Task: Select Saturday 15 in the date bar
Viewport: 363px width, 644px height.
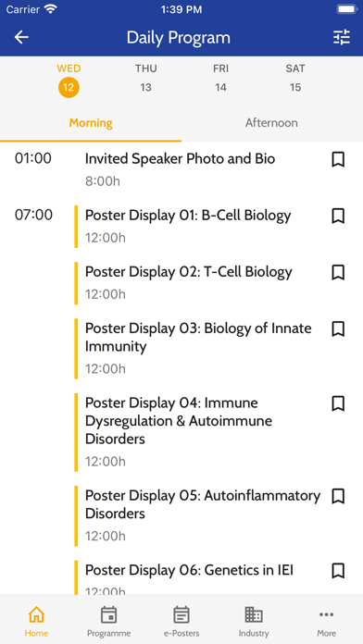Action: coord(295,78)
